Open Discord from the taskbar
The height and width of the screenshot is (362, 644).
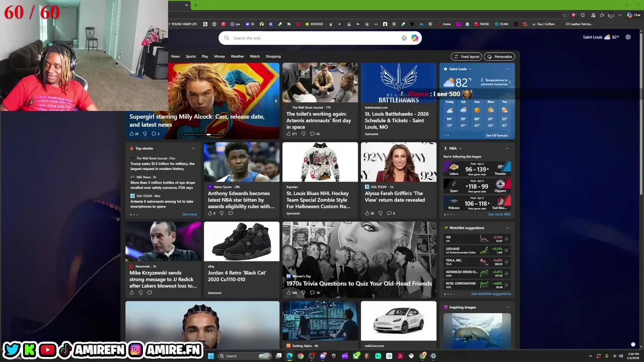pos(323,356)
